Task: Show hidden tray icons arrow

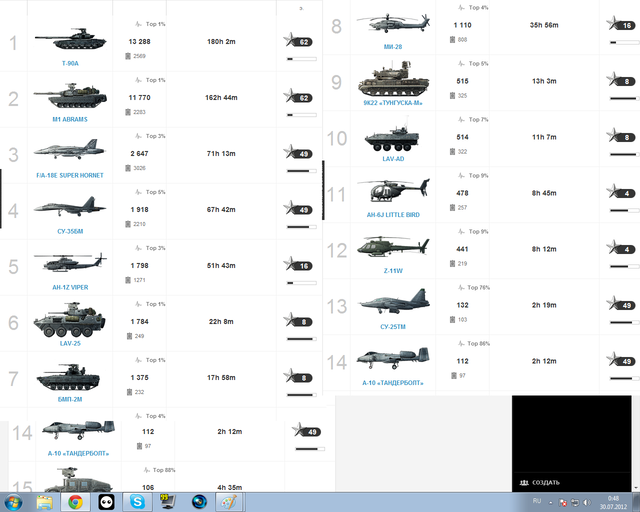Action: pyautogui.click(x=551, y=503)
